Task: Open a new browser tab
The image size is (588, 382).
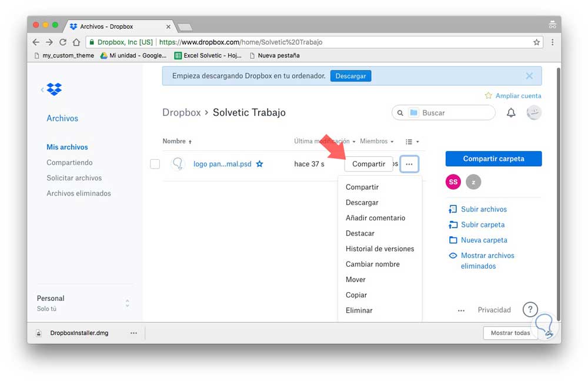Action: [185, 27]
